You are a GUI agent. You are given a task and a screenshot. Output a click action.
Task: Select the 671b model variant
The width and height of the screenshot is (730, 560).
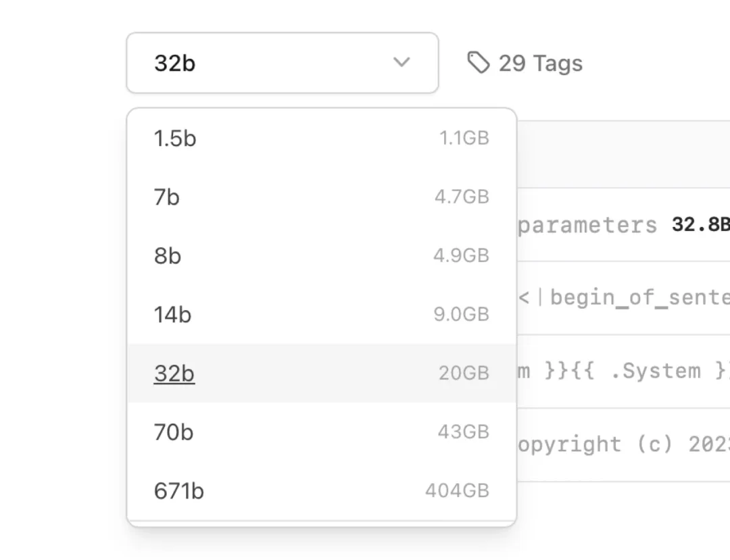178,491
